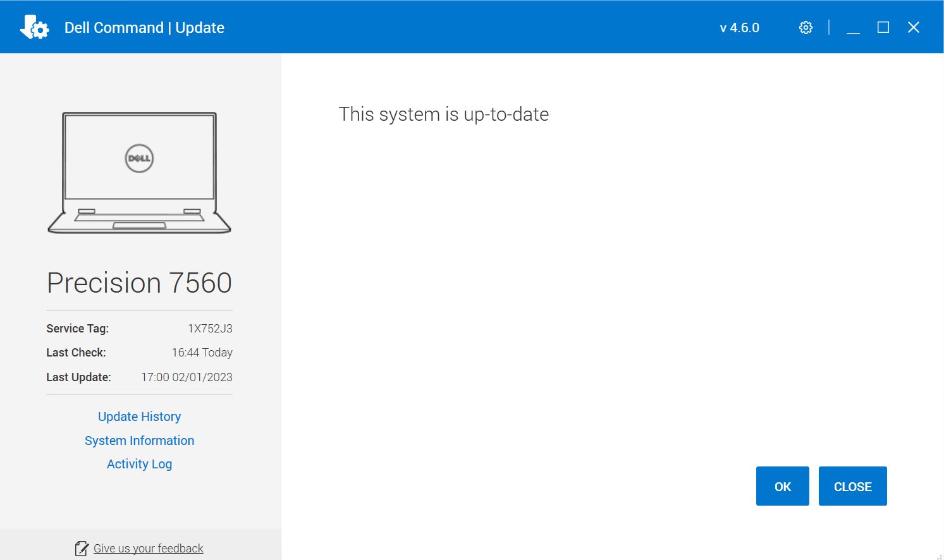View the Activity Log
Viewport: 944px width, 560px height.
click(x=139, y=464)
